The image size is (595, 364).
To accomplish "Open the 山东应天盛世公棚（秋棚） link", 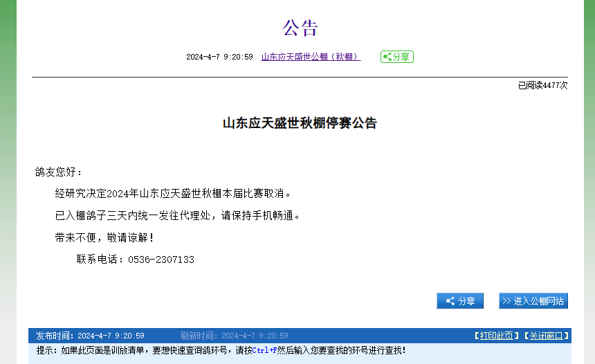I will [311, 57].
